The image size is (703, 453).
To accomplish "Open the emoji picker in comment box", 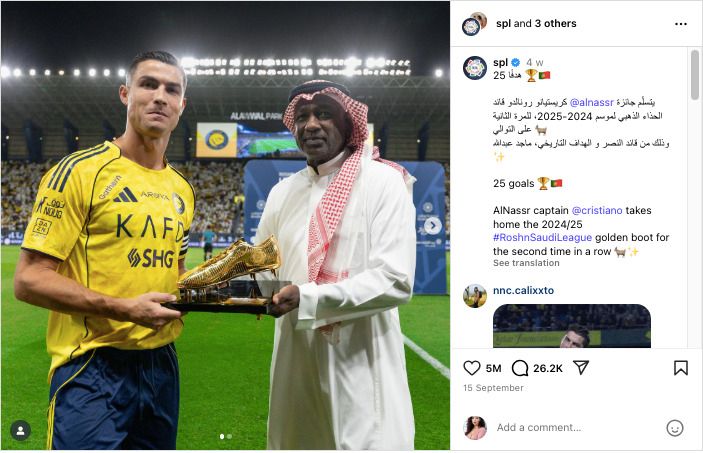I will click(674, 428).
